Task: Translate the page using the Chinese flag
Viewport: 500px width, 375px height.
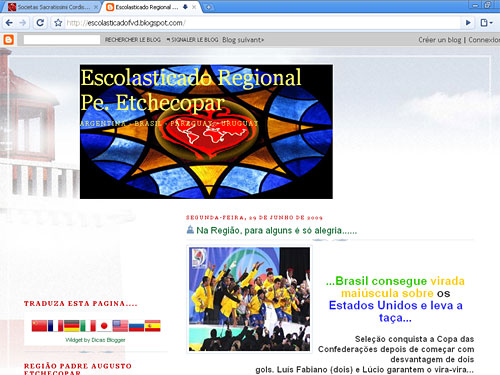Action: [39, 326]
